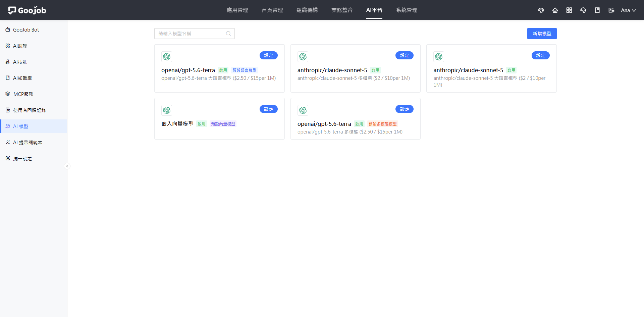Open AI 提示詞範本 sidebar item

point(34,142)
